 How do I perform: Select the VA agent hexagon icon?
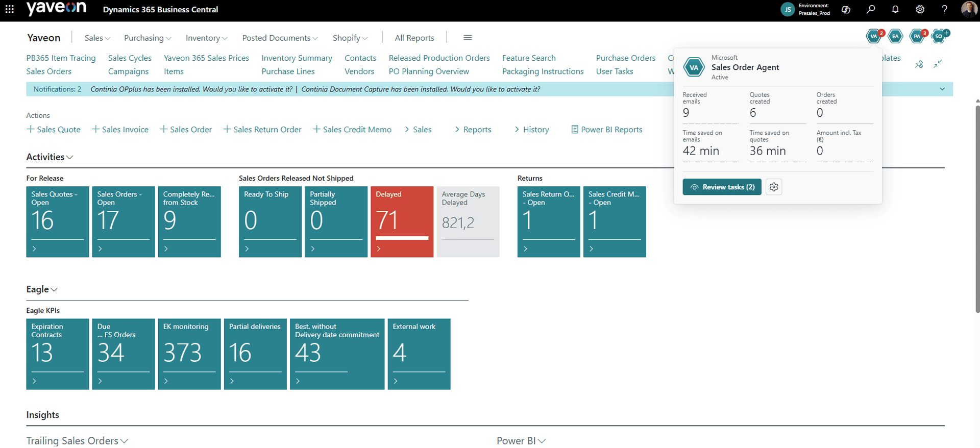tap(874, 36)
